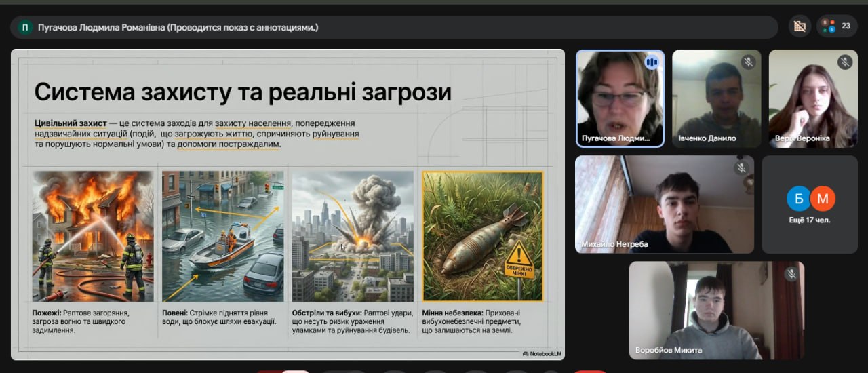
Task: Select the Івченко Данило video tile
Action: pos(716,98)
